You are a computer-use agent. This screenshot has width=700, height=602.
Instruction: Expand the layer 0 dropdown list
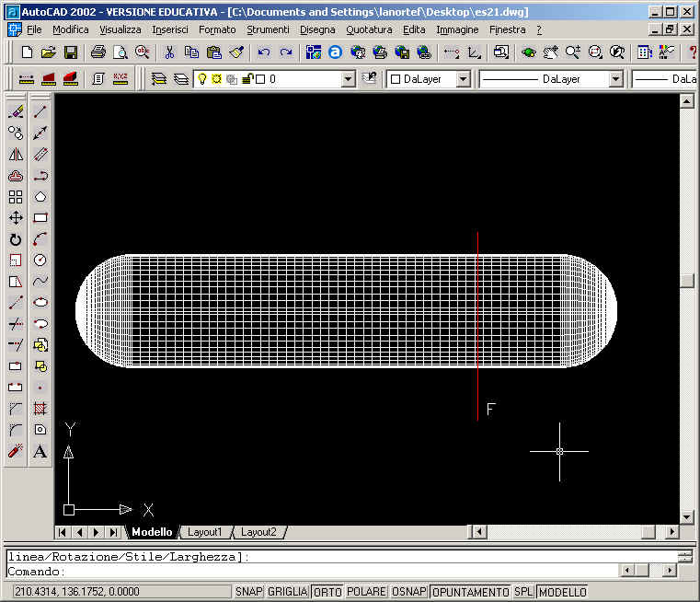click(x=348, y=79)
